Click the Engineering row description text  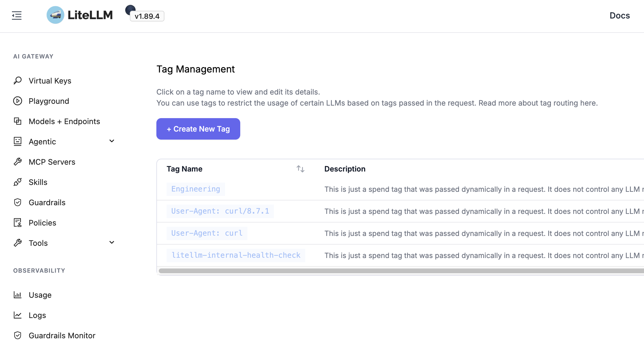coord(484,189)
